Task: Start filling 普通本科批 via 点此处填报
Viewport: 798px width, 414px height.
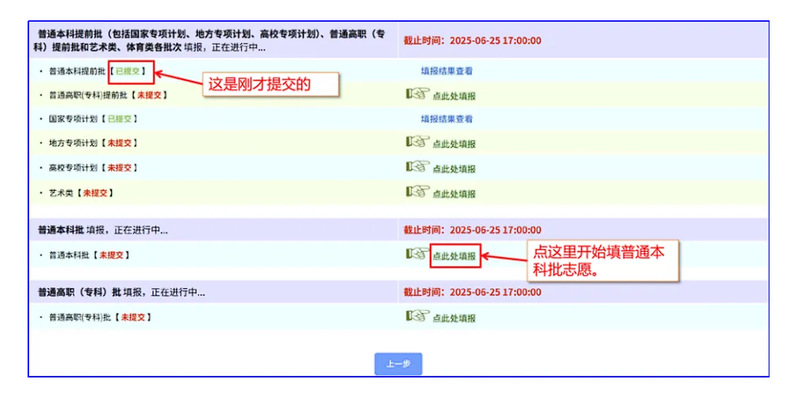Action: click(454, 256)
